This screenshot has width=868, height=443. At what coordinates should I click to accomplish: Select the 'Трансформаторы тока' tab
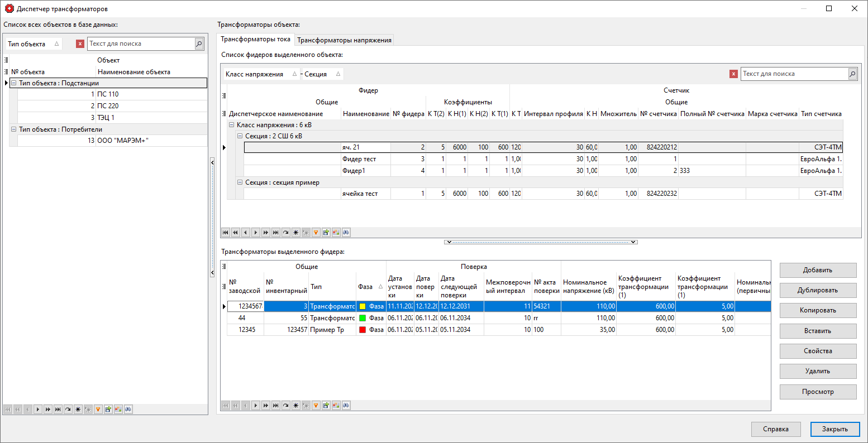(x=256, y=40)
